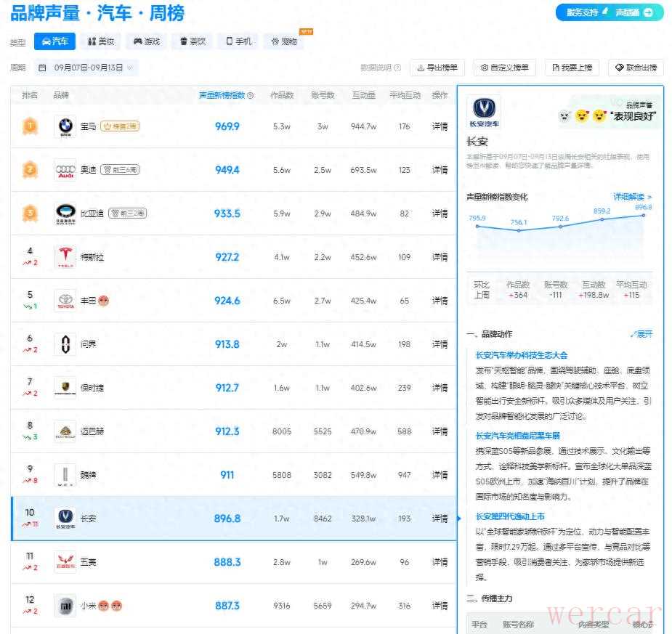This screenshot has width=672, height=634.
Task: Click the help icon beside 数据说明
Action: [397, 68]
